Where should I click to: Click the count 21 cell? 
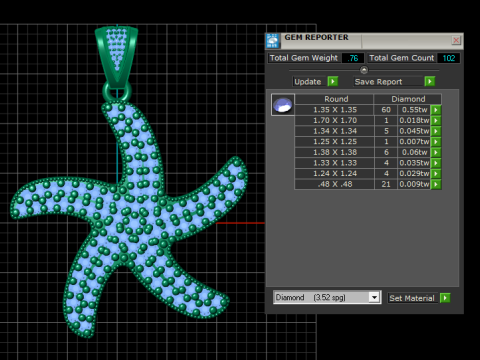[x=386, y=184]
